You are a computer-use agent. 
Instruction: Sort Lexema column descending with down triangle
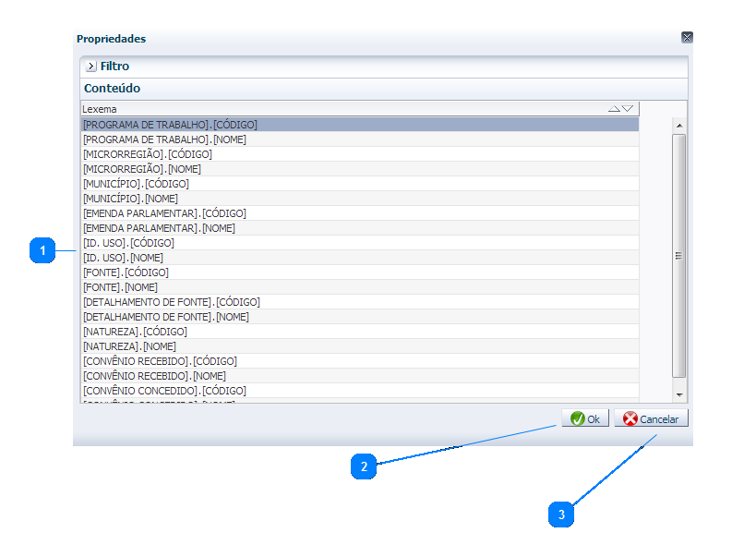pyautogui.click(x=628, y=109)
